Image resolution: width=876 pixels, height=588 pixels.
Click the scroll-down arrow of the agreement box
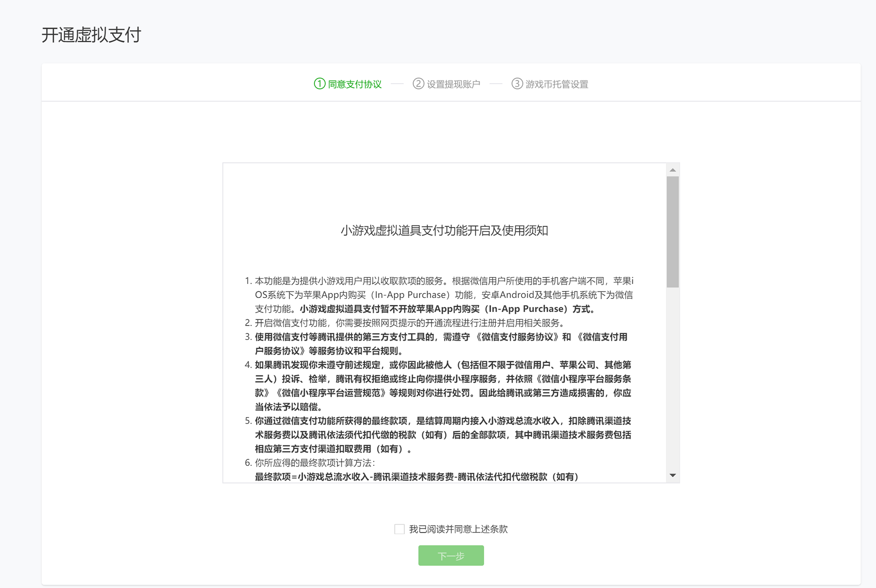(672, 475)
